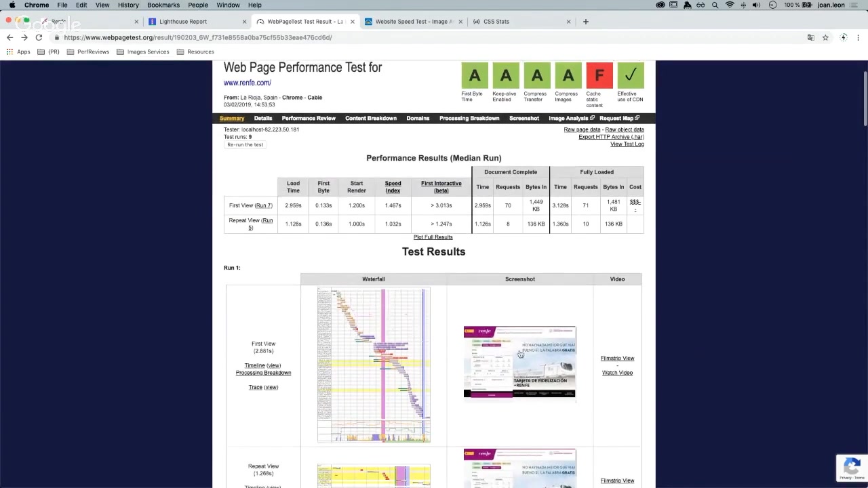Reload the current page
Screen dimensions: 868x488
click(39, 37)
